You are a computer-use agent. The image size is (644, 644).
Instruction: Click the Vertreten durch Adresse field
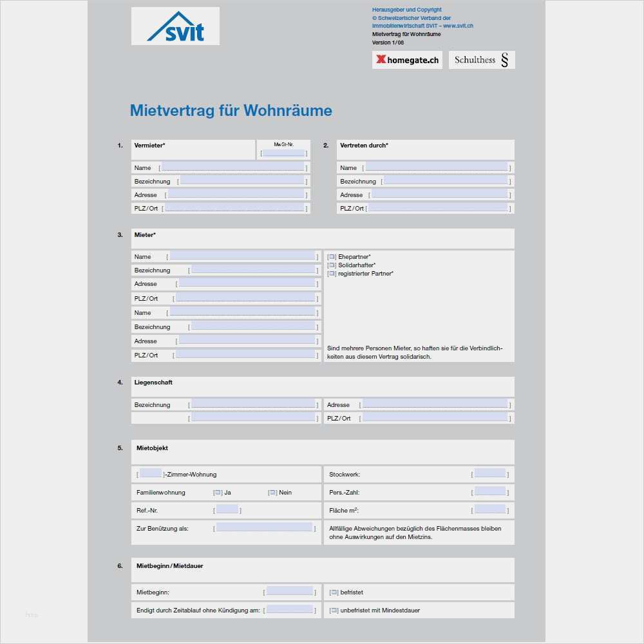point(439,194)
